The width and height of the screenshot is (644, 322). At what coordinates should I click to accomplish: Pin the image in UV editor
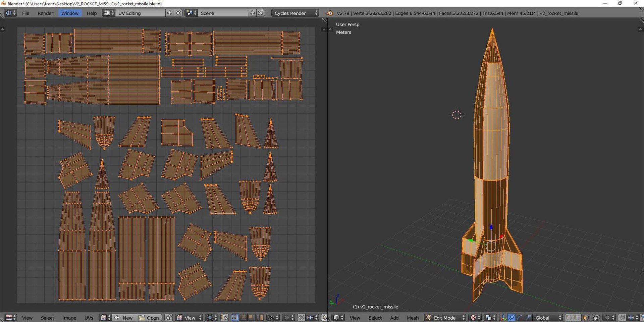168,318
